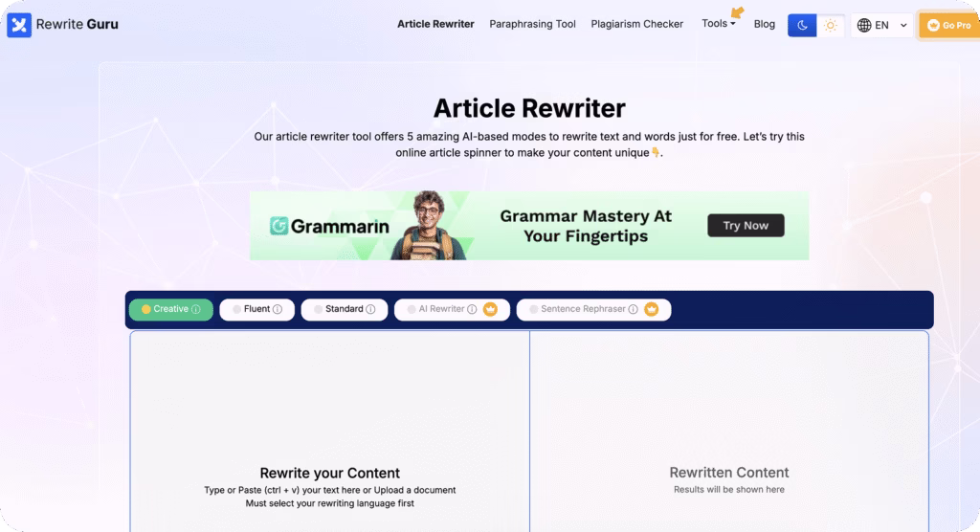Go to the Plagiarism Checker page
Screen dimensions: 980x532
coord(636,24)
